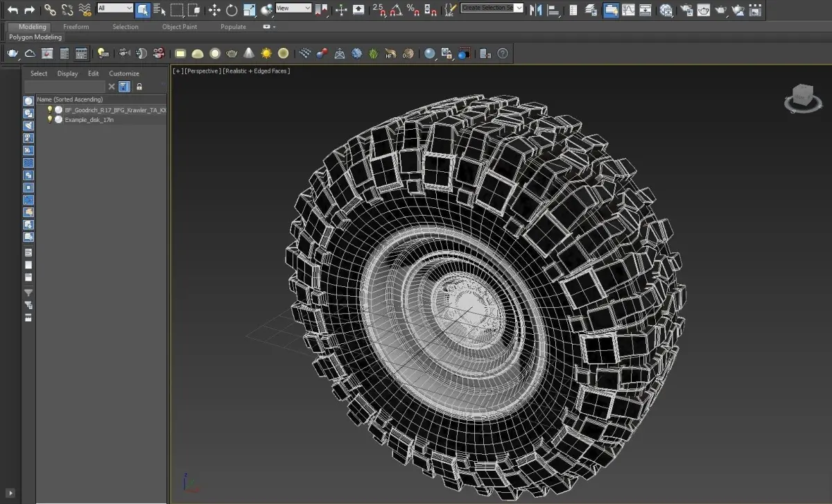The height and width of the screenshot is (504, 832).
Task: Open Edit Named Selection Sets
Action: pyautogui.click(x=450, y=10)
